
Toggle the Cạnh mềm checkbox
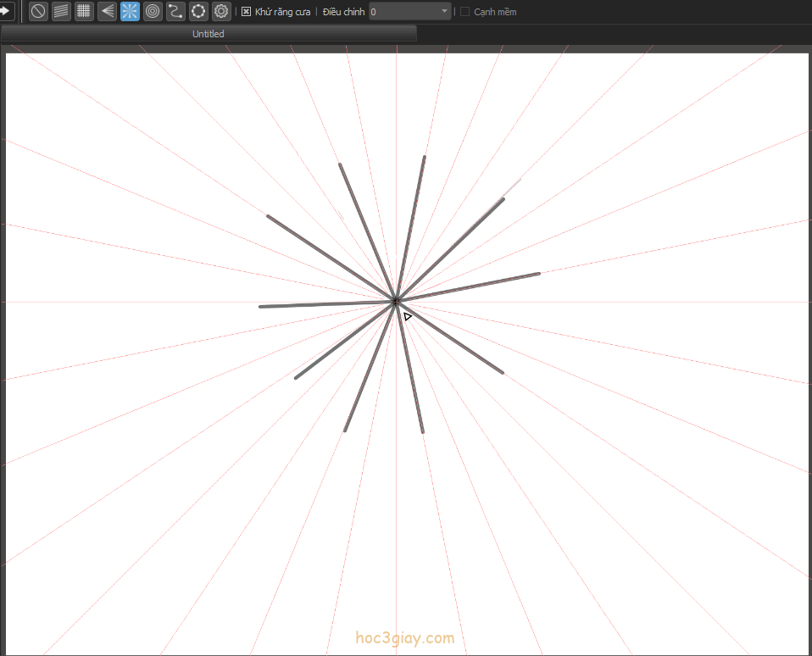click(x=464, y=12)
